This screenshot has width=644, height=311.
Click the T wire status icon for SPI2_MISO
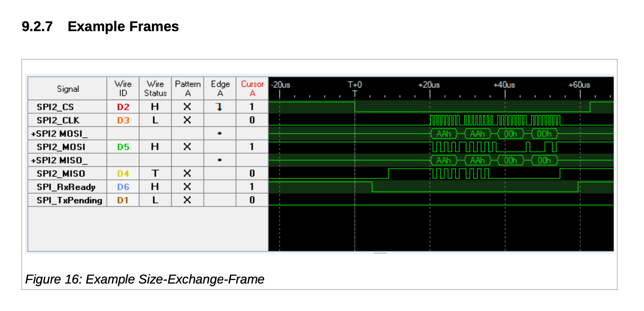coord(155,173)
